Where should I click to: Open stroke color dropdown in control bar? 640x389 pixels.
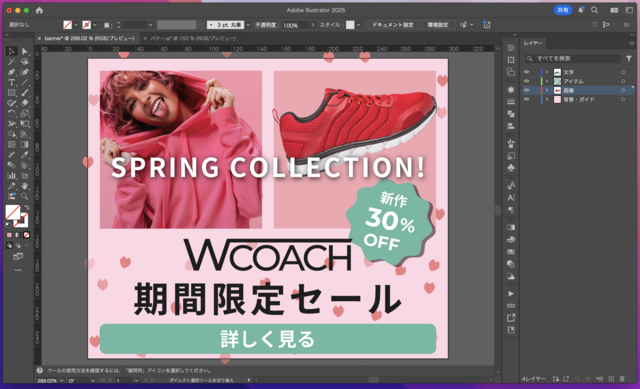point(95,25)
